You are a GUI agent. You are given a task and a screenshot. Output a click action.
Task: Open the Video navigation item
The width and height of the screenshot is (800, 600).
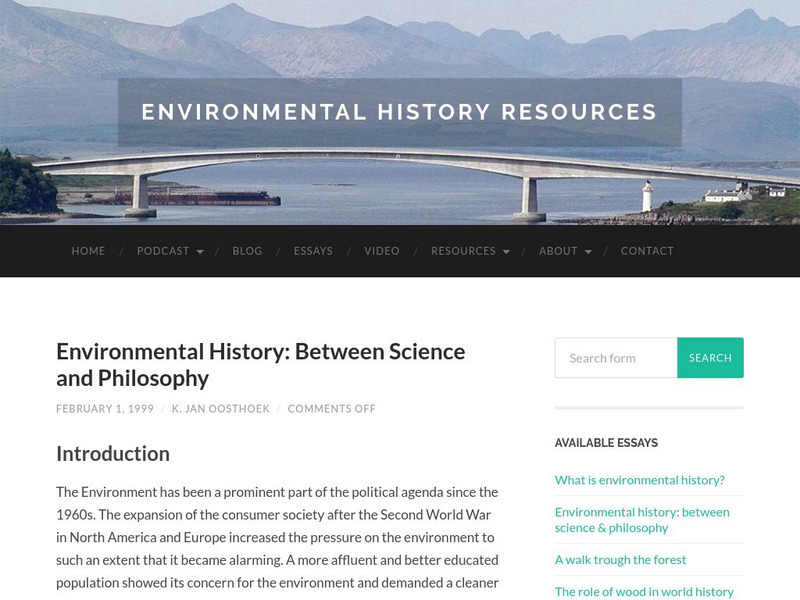[x=382, y=251]
